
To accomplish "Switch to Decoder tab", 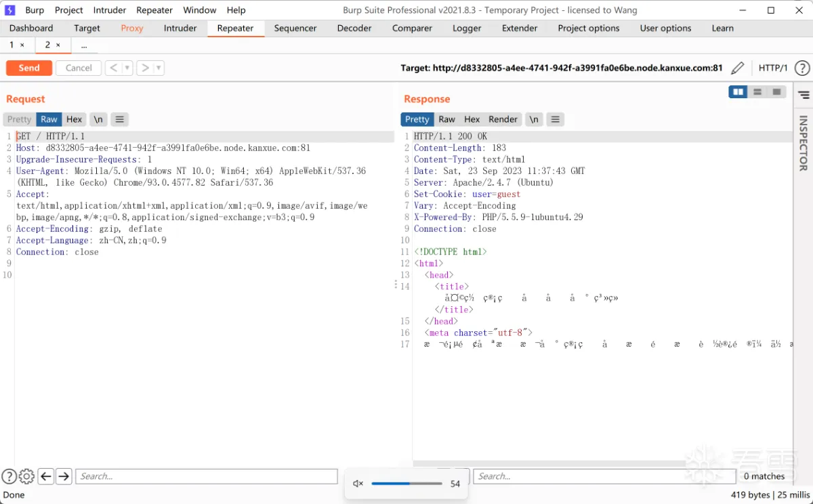I will [354, 28].
